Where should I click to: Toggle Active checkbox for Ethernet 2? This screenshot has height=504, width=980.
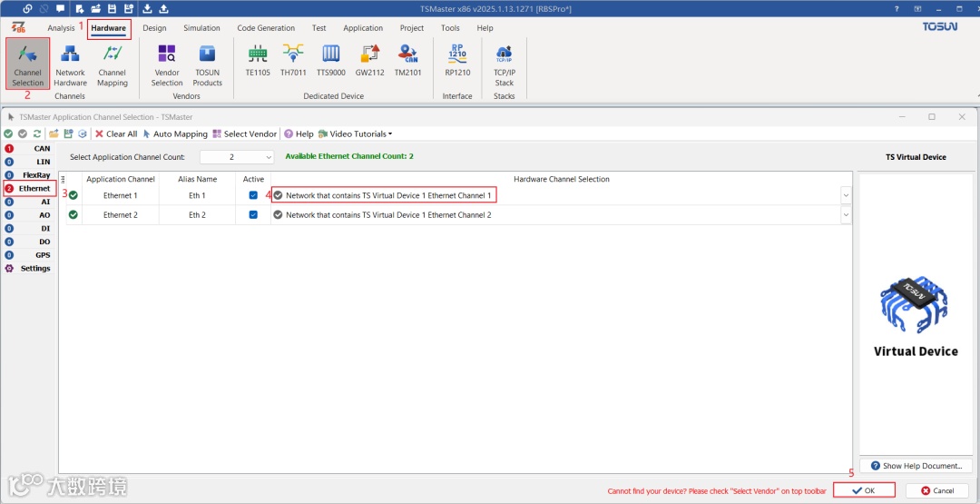253,214
